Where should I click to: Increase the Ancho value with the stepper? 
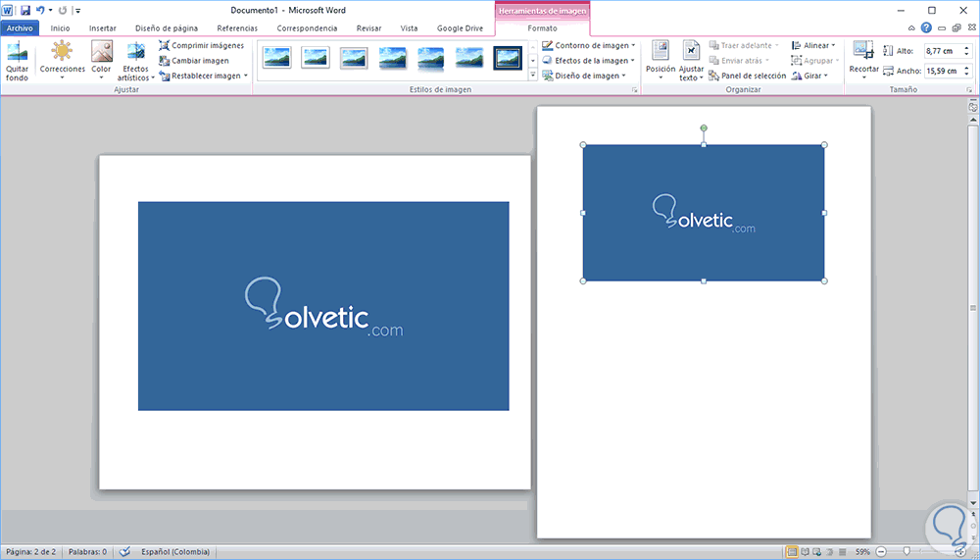point(968,69)
